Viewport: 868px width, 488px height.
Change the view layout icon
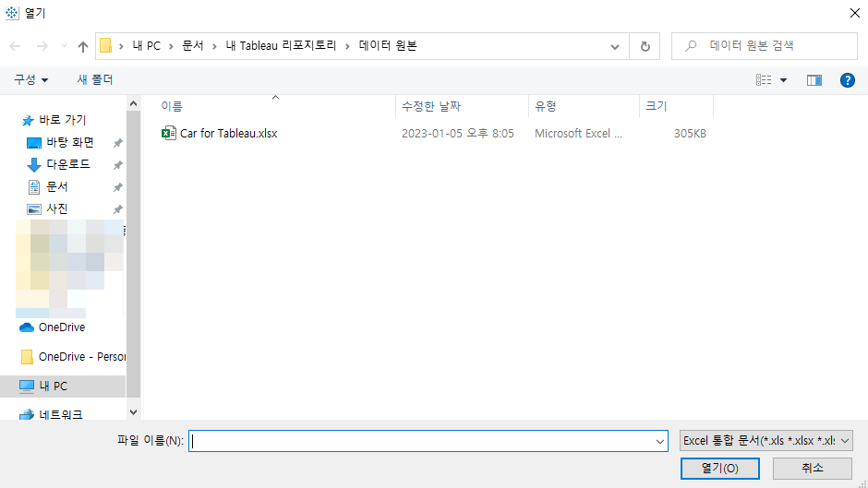click(764, 80)
